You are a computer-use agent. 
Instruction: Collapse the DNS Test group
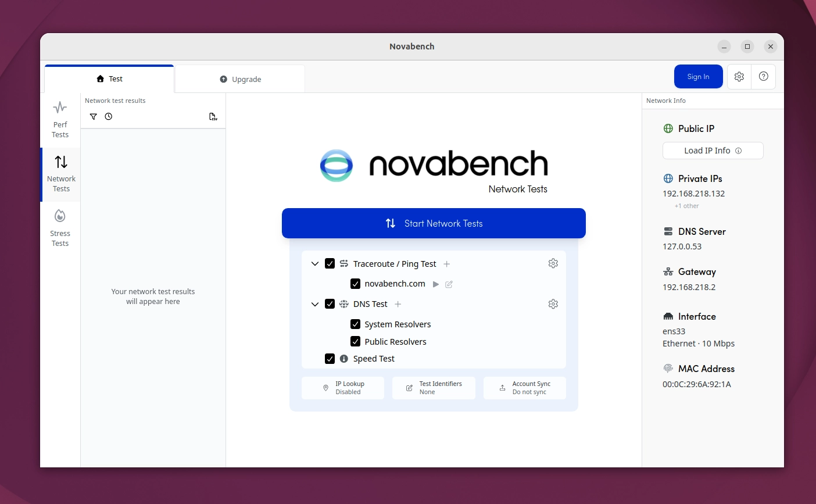(315, 304)
